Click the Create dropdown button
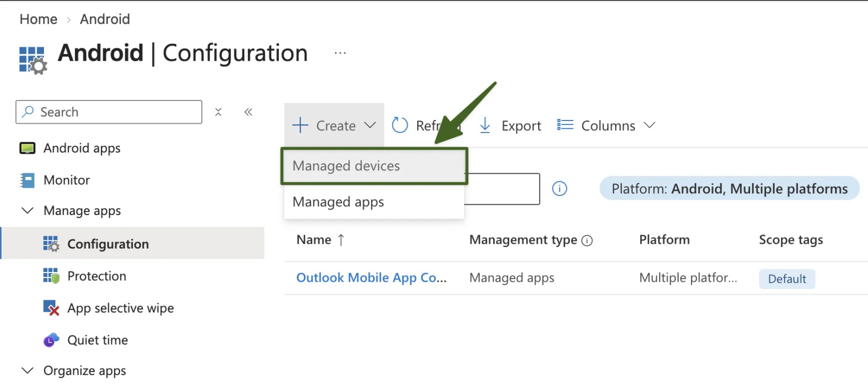Image resolution: width=868 pixels, height=392 pixels. (x=334, y=125)
